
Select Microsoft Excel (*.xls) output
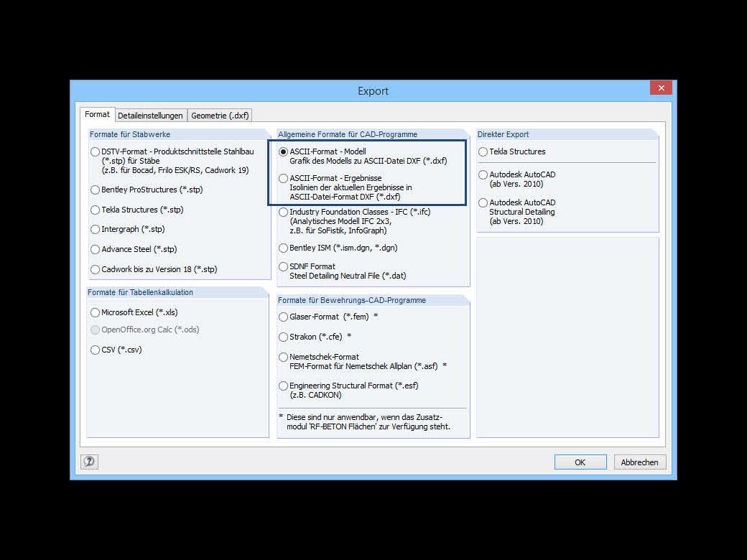95,312
